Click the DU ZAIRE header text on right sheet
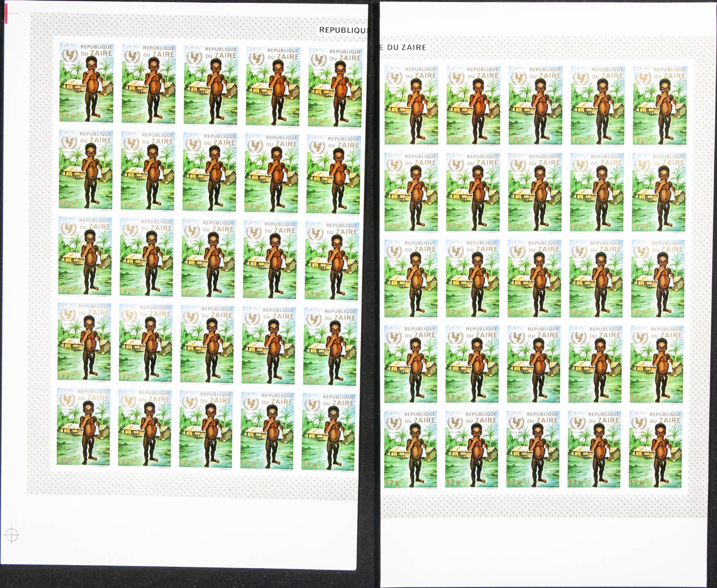 (x=403, y=47)
